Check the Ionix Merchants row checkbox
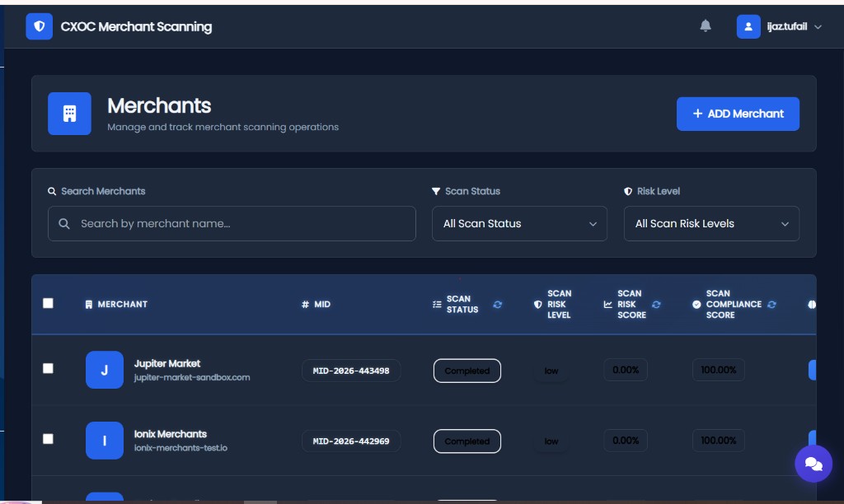This screenshot has width=844, height=504. click(48, 439)
